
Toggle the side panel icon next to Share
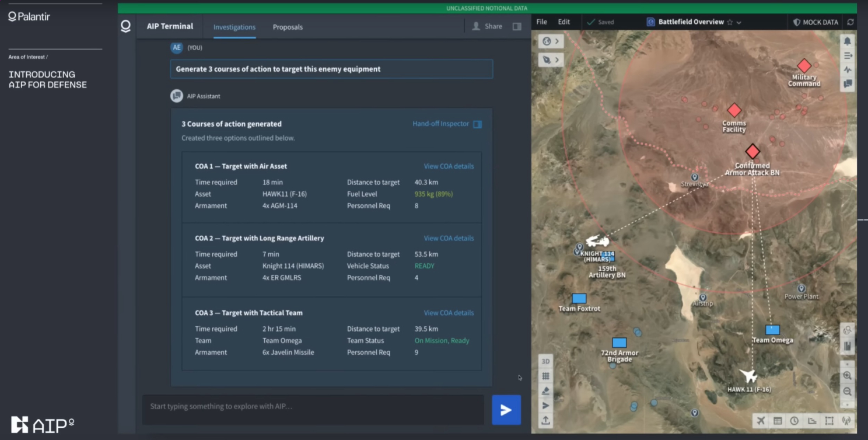pyautogui.click(x=517, y=26)
